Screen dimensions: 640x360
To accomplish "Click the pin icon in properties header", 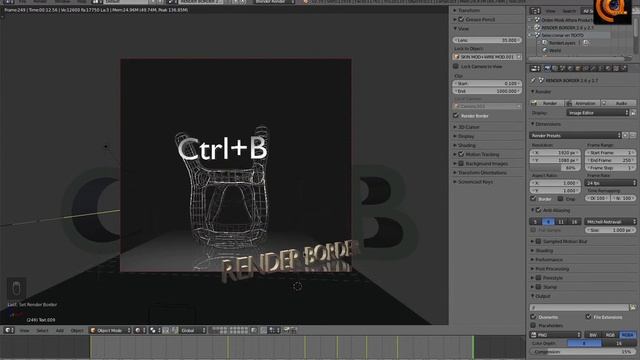I will point(533,80).
